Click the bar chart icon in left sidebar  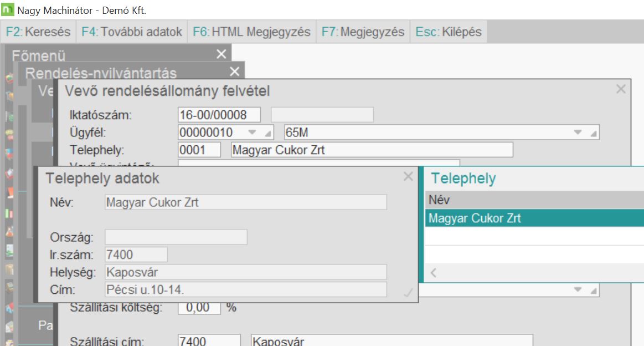9,213
